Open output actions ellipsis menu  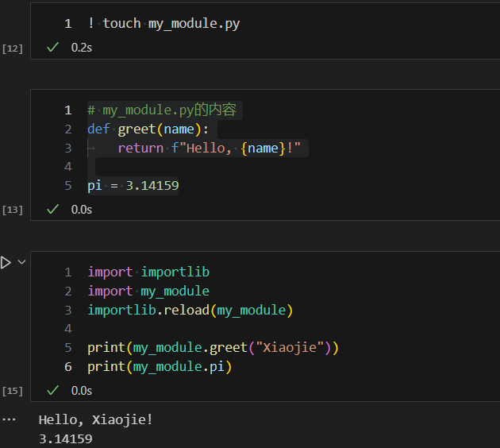(9, 419)
